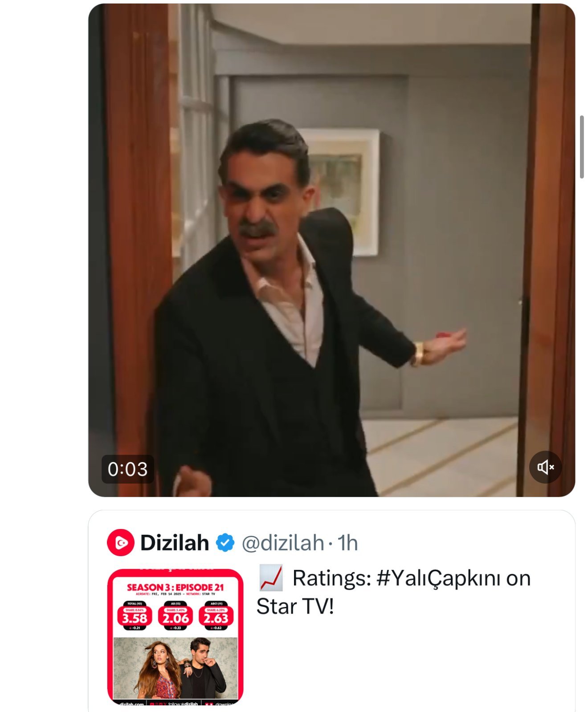The image size is (588, 712).
Task: Click the 3.58 total rating badge
Action: point(135,618)
